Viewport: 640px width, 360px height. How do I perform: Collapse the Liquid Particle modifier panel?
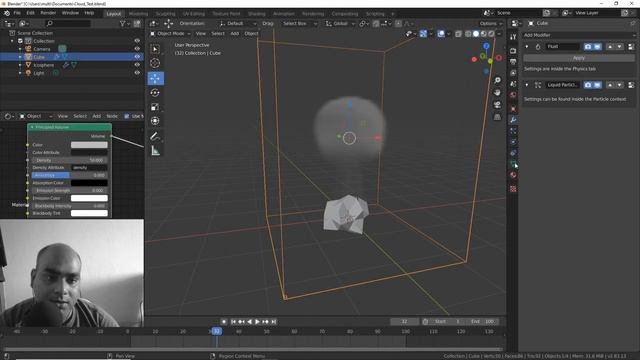pyautogui.click(x=527, y=85)
